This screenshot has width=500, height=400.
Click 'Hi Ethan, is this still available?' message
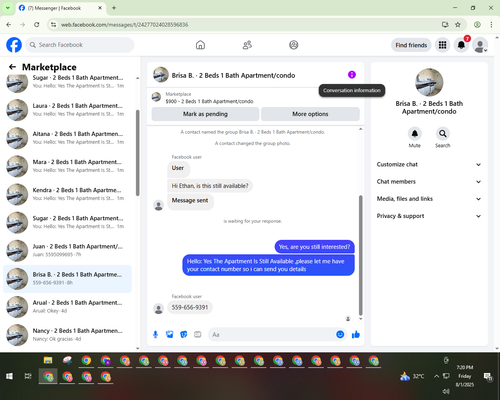pos(210,186)
